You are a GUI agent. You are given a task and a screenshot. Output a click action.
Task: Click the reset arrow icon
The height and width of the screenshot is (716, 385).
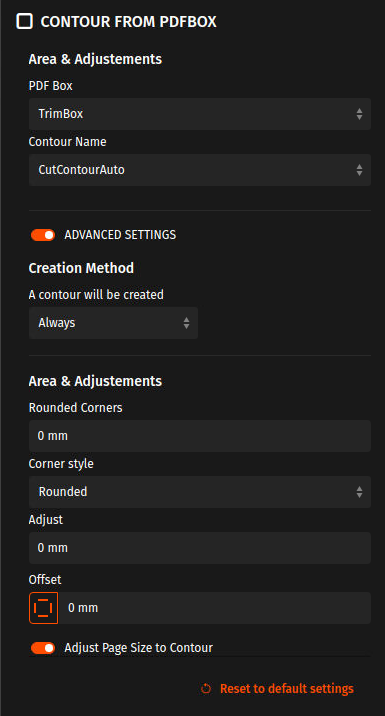tap(206, 689)
